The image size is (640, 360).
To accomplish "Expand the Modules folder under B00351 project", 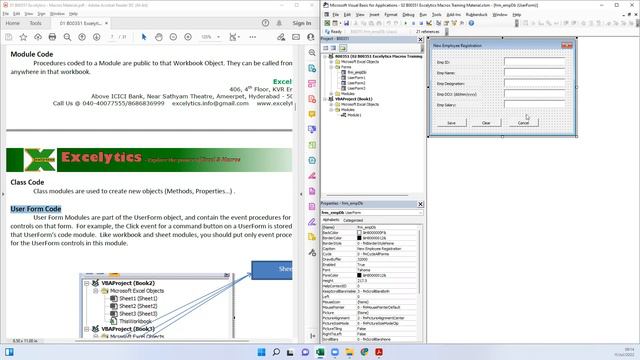I will 331,93.
